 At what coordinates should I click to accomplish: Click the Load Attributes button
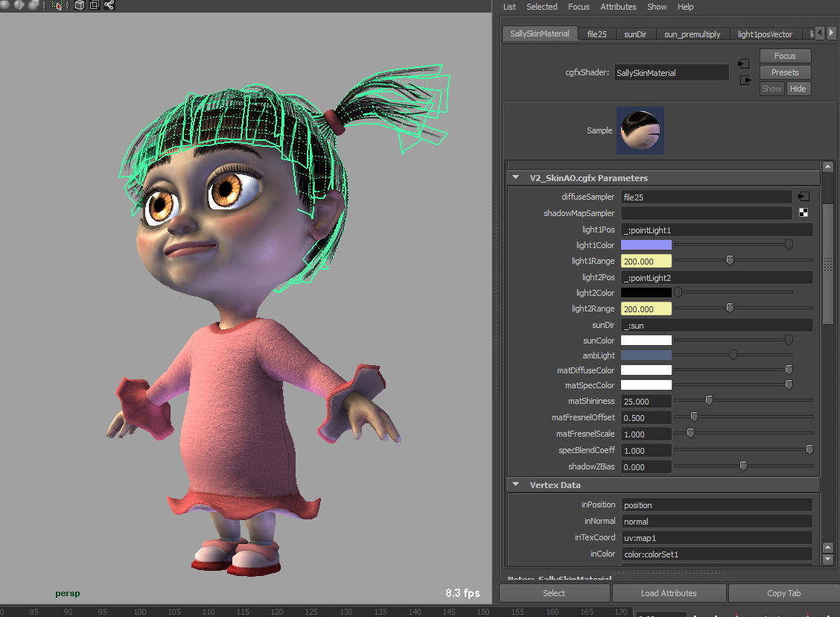point(669,593)
